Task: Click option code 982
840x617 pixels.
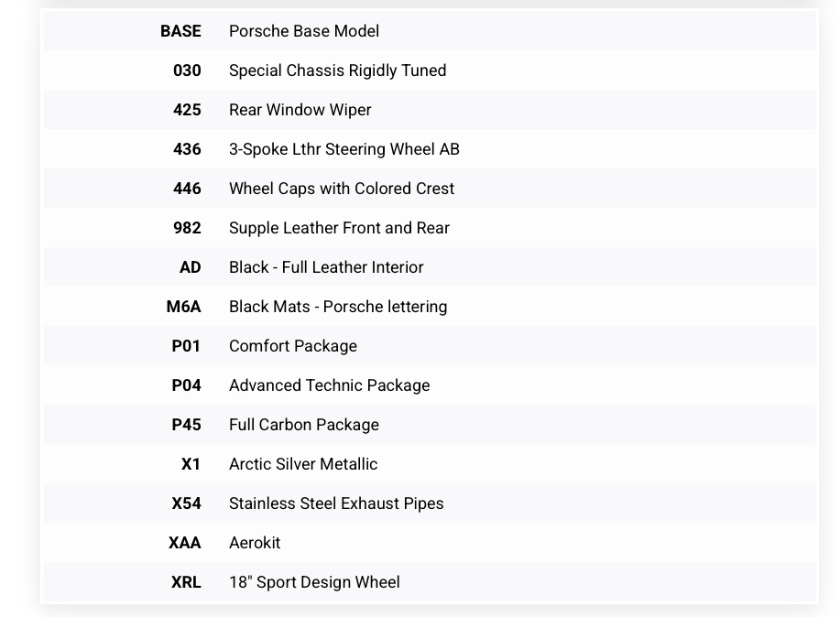Action: point(187,228)
